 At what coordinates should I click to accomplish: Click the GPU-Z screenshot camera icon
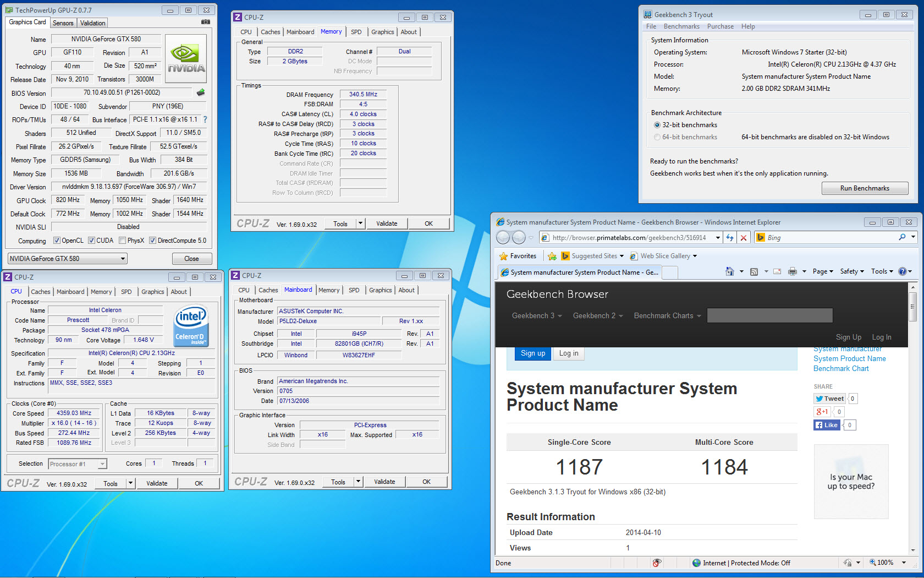205,22
